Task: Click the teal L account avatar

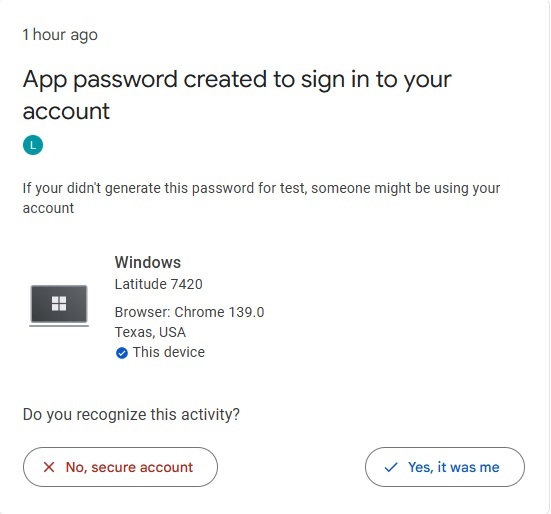Action: (33, 145)
